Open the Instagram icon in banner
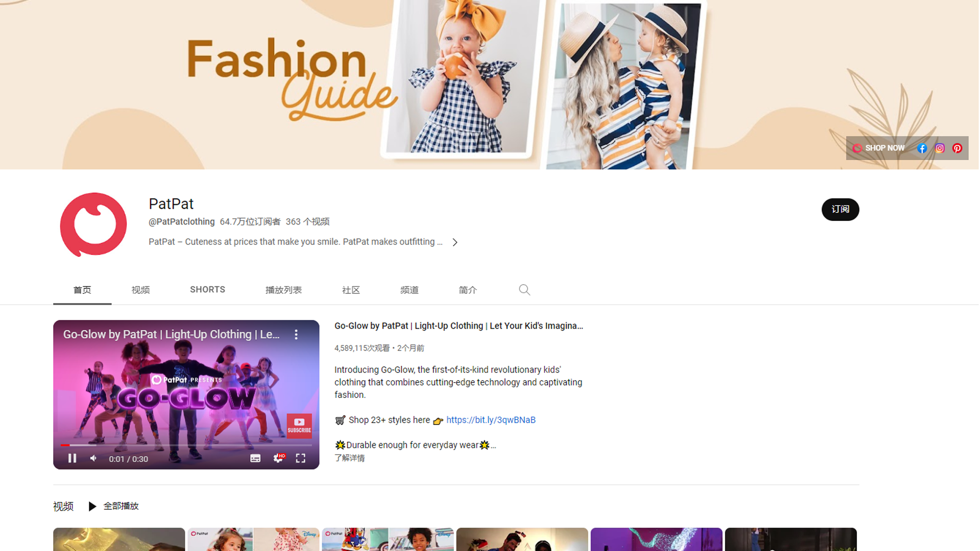The width and height of the screenshot is (980, 551). click(x=940, y=148)
